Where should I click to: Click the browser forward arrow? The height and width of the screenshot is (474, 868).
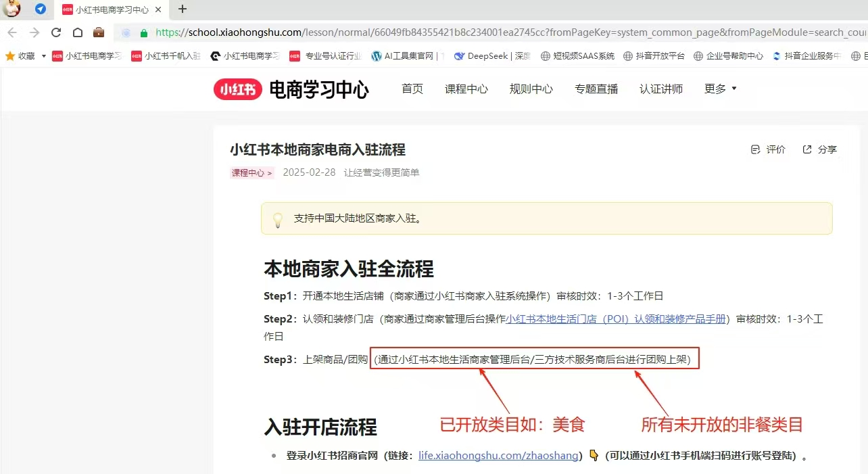pos(34,32)
